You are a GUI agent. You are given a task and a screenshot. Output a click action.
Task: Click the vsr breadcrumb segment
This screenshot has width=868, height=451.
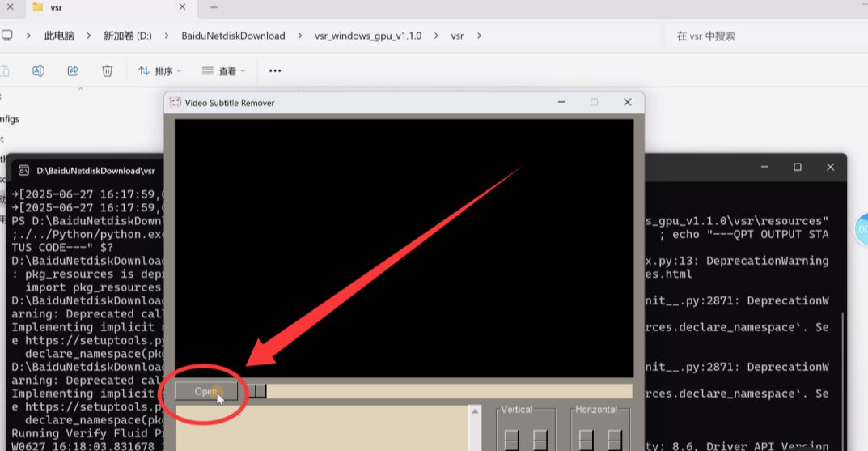pos(457,36)
